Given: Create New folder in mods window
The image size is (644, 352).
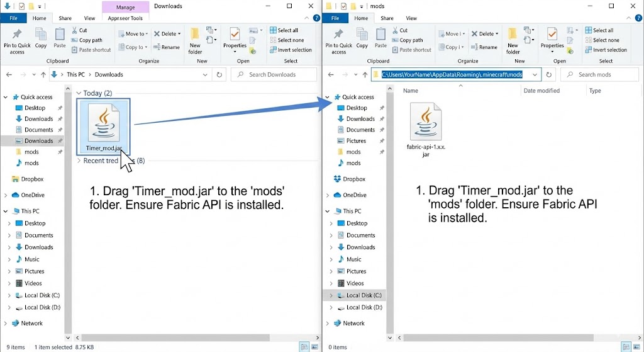Looking at the screenshot, I should [513, 41].
